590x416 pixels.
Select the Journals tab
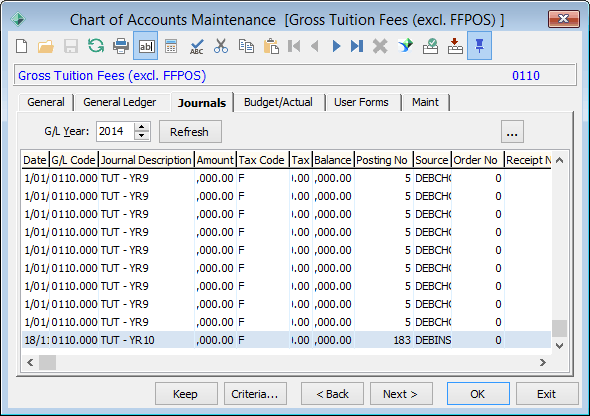click(202, 103)
